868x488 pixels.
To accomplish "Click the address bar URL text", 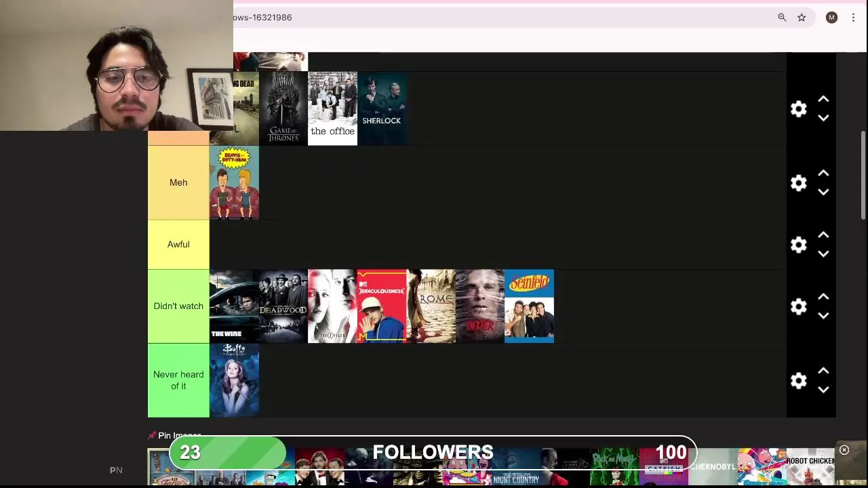I will 262,18.
